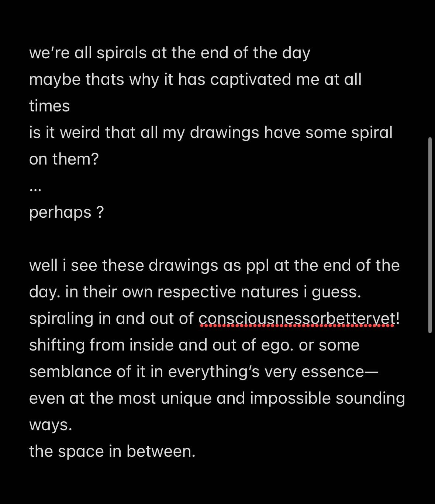This screenshot has width=435, height=504.
Task: Place cursor in line 'the space in between.'
Action: pos(112,451)
